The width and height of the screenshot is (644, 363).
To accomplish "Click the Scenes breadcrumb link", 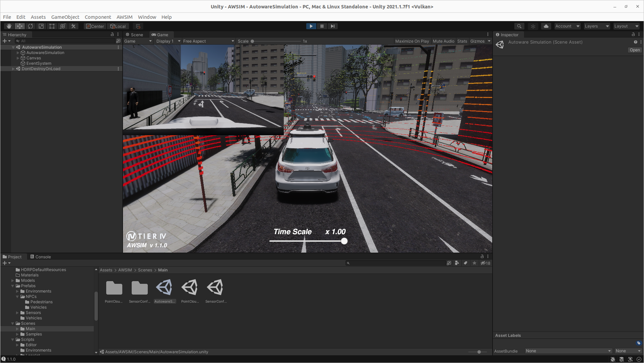I will point(145,270).
